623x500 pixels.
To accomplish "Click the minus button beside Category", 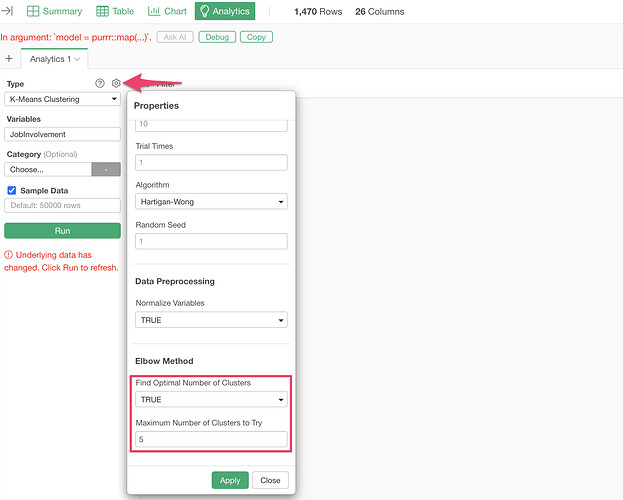I will [105, 169].
